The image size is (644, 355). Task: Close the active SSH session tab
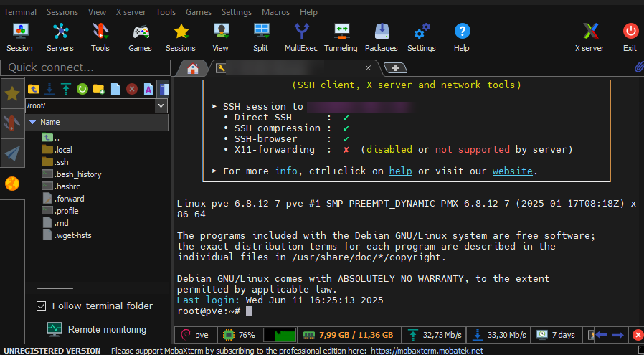pyautogui.click(x=368, y=68)
